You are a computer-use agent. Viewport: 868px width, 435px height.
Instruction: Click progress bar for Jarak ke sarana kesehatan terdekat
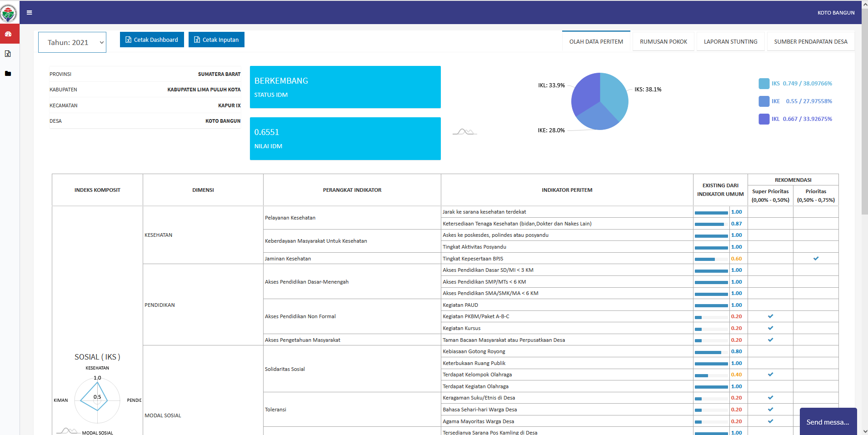tap(711, 212)
